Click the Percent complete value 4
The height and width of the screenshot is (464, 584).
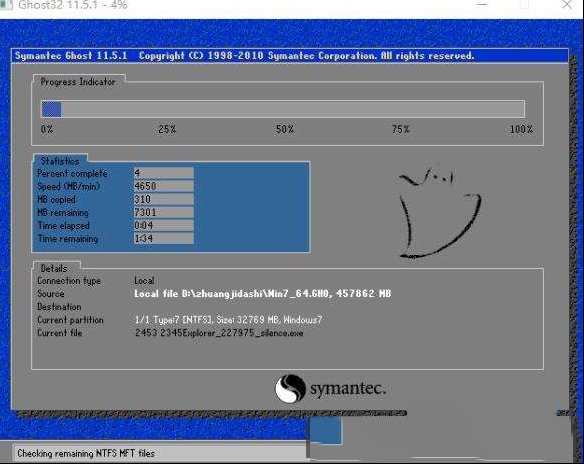pos(164,173)
